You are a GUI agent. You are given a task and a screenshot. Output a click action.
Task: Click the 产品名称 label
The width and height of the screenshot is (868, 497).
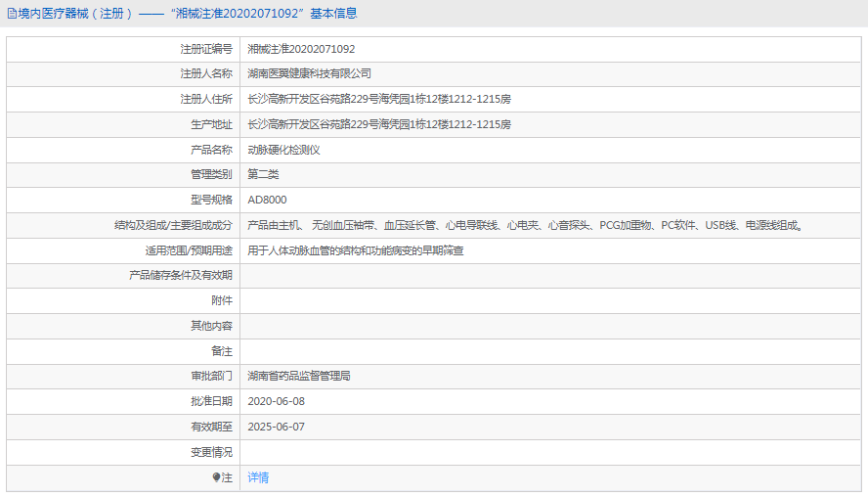pyautogui.click(x=211, y=150)
